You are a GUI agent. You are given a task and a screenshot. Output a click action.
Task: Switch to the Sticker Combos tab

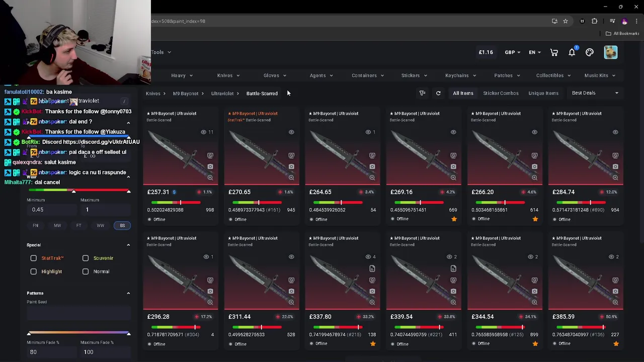pos(501,93)
